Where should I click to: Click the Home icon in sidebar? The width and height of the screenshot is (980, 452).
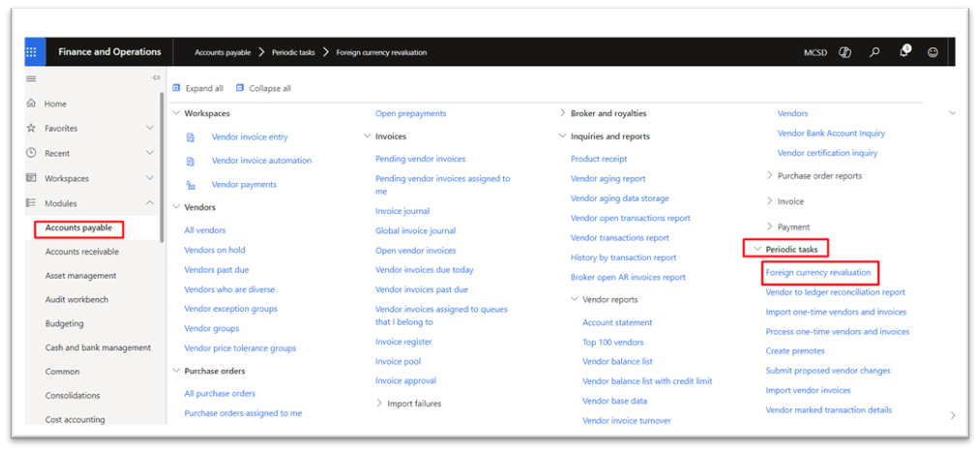pyautogui.click(x=31, y=104)
